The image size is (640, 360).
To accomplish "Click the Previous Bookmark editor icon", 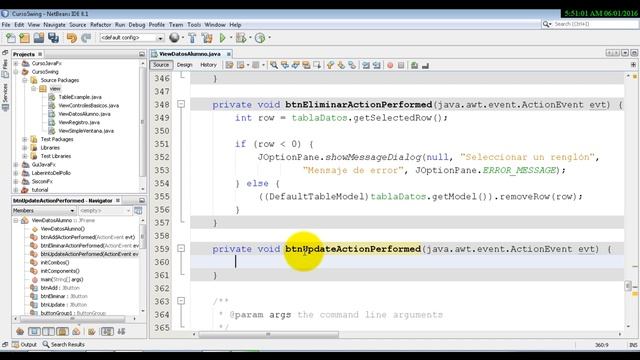I will [331, 65].
